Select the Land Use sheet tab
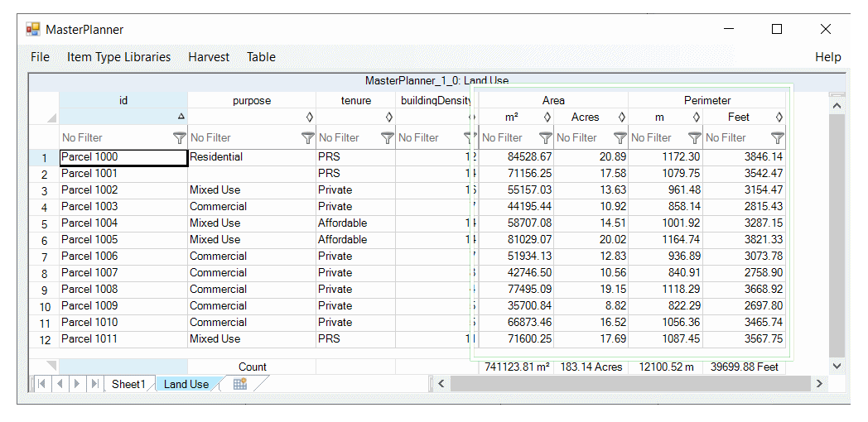Image resolution: width=868 pixels, height=422 pixels. (x=186, y=384)
